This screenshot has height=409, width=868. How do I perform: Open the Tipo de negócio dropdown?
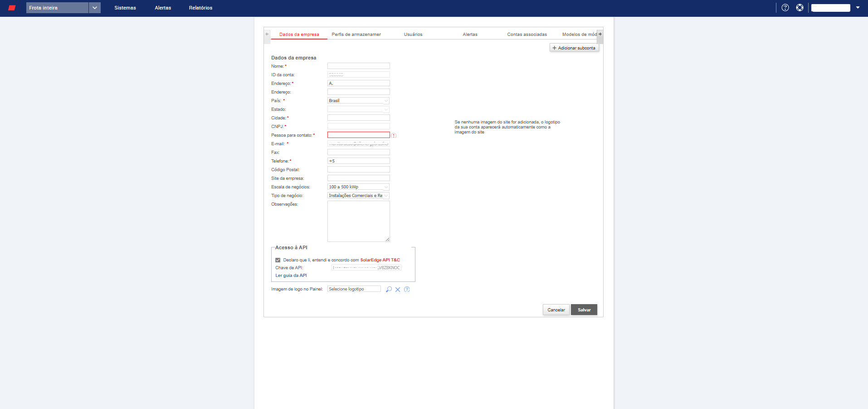(x=358, y=196)
